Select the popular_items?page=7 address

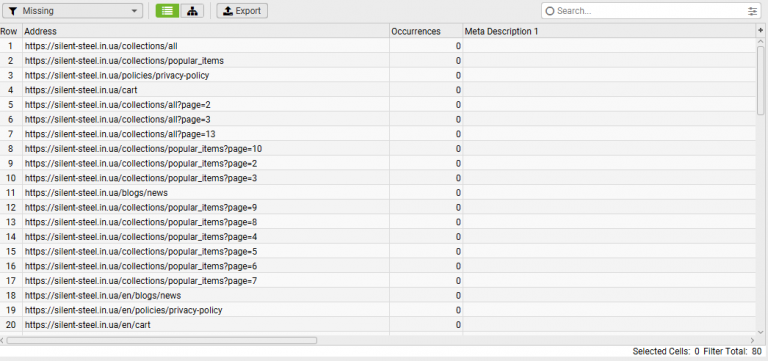[141, 281]
